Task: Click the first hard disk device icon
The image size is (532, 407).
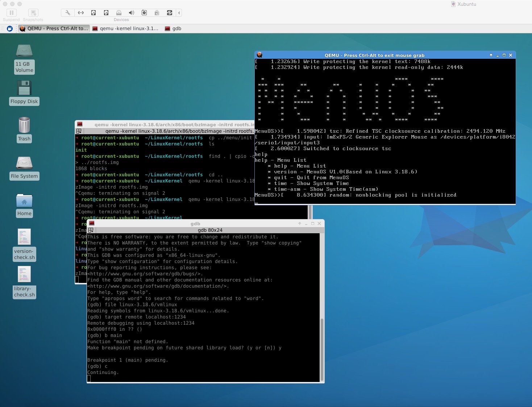Action: [93, 13]
